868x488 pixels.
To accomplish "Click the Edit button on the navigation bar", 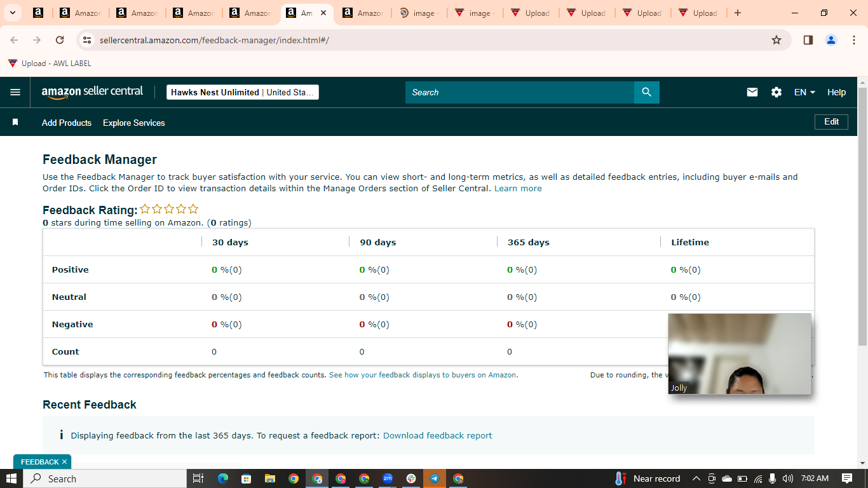I will (x=831, y=121).
